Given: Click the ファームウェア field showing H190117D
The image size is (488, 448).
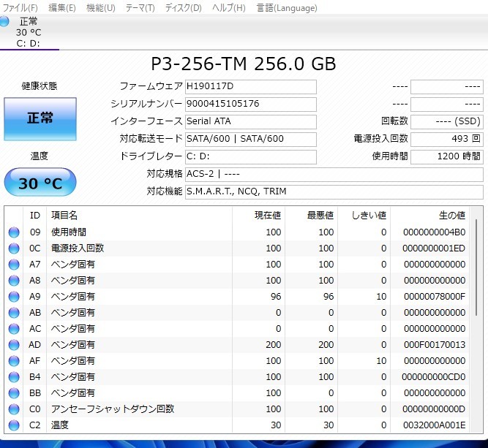Looking at the screenshot, I should tap(250, 87).
